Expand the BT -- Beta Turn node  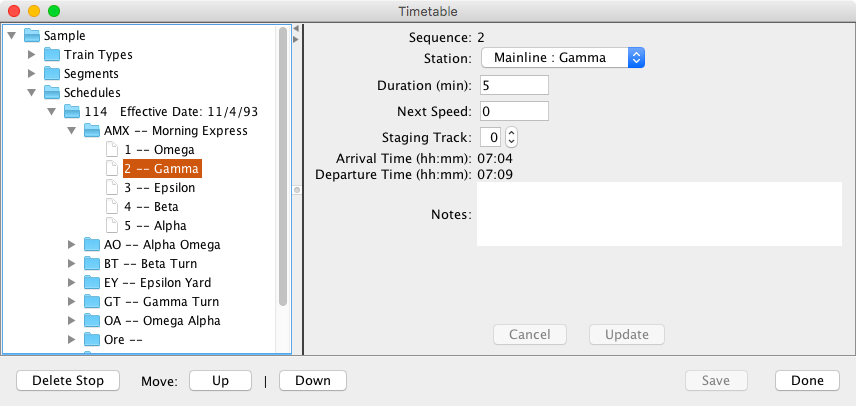(72, 264)
